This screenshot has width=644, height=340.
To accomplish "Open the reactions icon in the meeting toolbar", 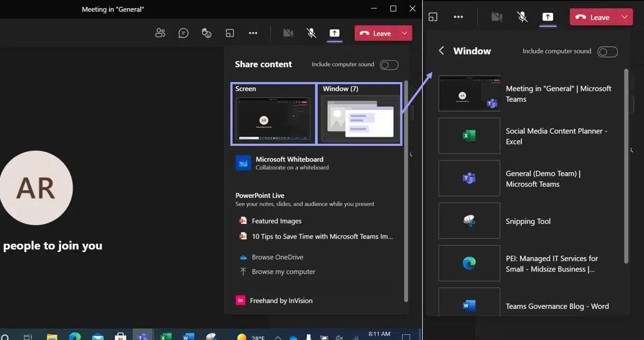I will tap(207, 33).
